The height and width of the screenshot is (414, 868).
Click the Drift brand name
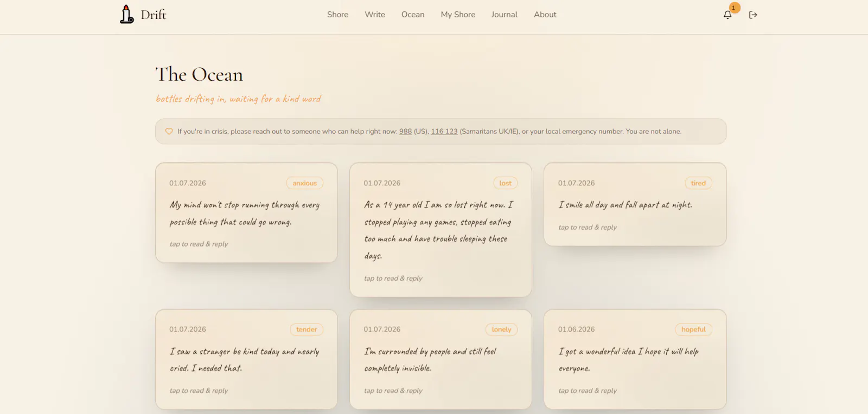[154, 15]
